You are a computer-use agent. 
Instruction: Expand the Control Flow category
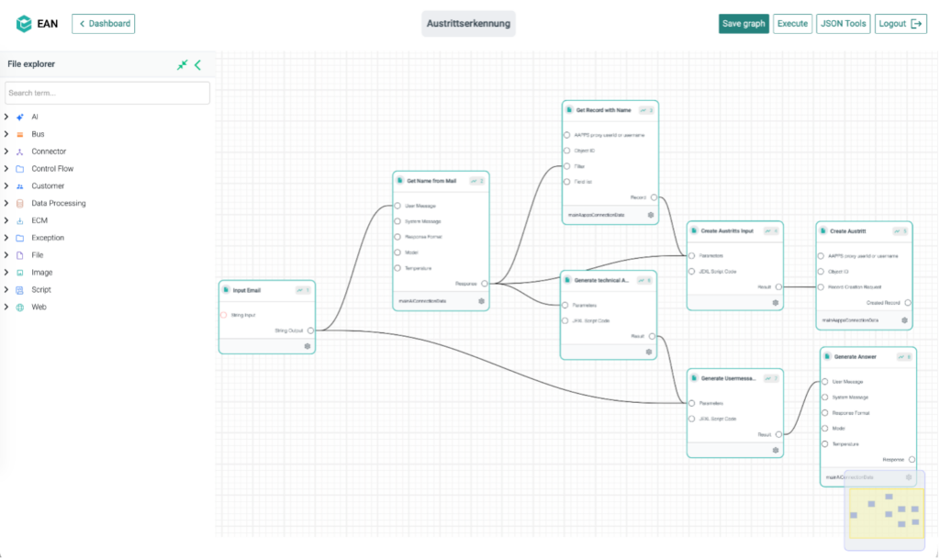[6, 169]
